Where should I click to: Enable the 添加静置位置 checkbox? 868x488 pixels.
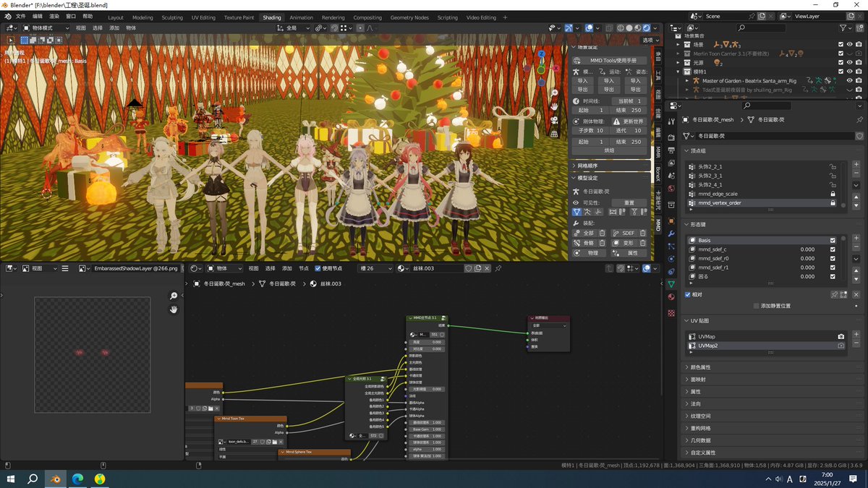(x=757, y=306)
